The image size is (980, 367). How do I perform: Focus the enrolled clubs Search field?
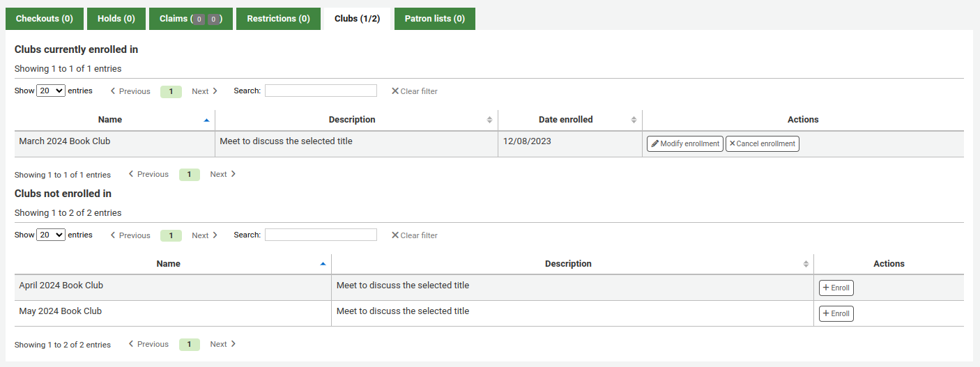click(x=321, y=91)
